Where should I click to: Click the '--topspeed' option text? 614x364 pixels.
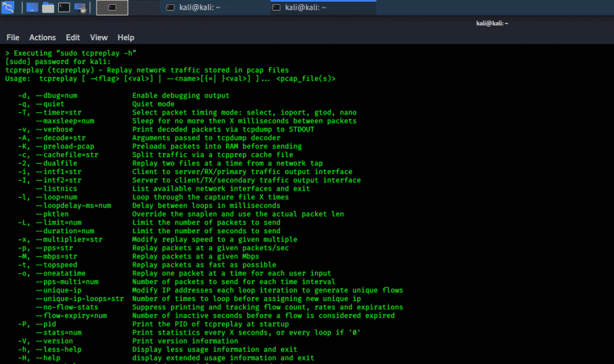pyautogui.click(x=56, y=264)
